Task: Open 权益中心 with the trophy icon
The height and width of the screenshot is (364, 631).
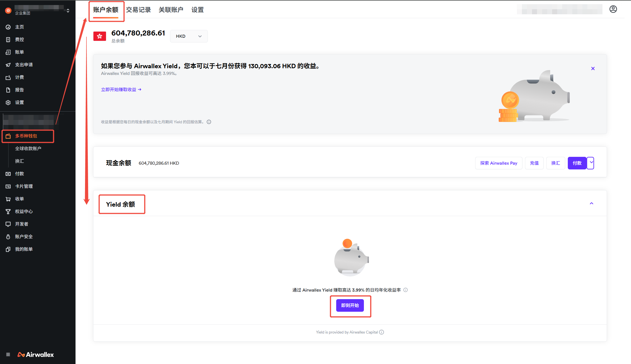Action: point(24,211)
